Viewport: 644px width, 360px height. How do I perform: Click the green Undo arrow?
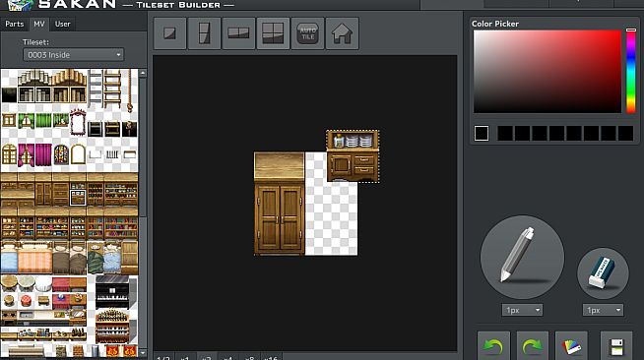click(x=493, y=346)
